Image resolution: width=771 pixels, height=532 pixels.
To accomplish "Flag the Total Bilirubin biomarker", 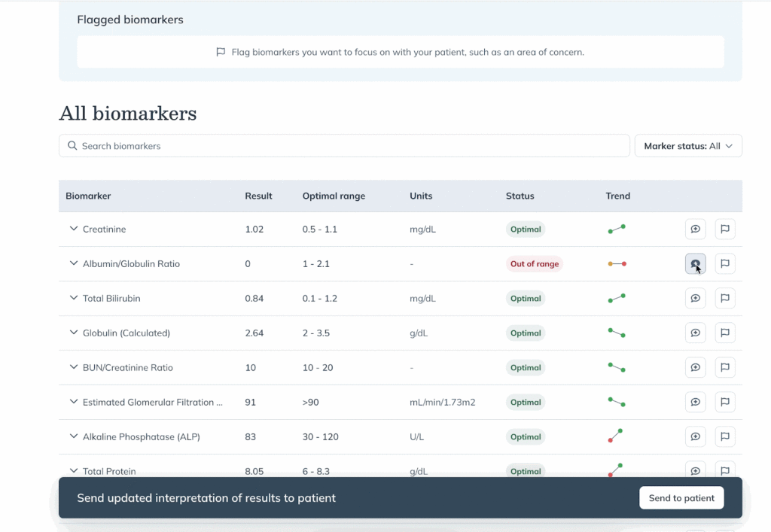I will pos(725,298).
